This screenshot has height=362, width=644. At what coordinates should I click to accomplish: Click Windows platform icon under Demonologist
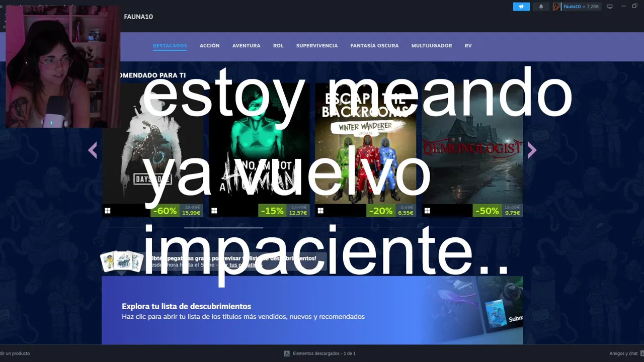(427, 211)
